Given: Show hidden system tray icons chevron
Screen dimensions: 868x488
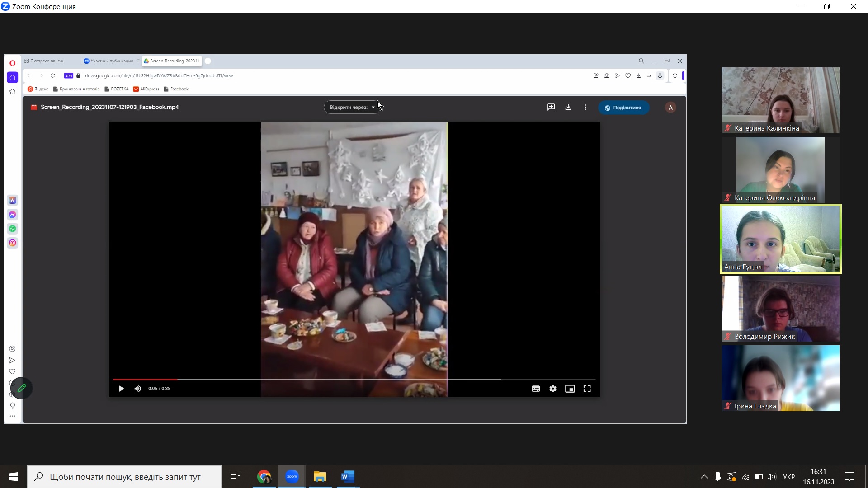Looking at the screenshot, I should 704,477.
